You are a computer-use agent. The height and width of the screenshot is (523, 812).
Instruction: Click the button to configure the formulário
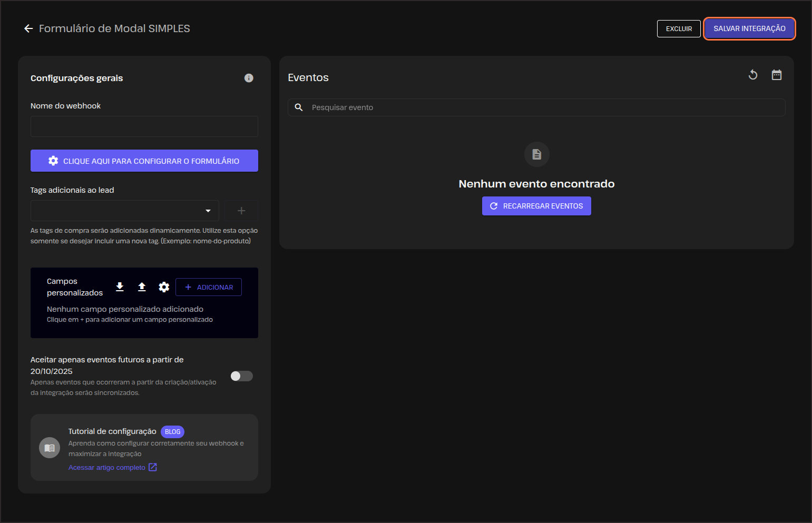pyautogui.click(x=144, y=161)
